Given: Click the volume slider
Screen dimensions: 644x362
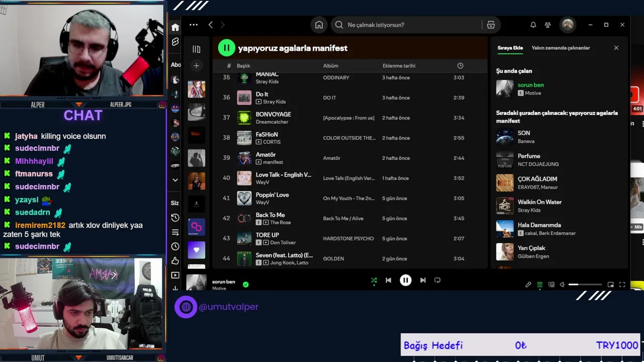Looking at the screenshot, I should (x=585, y=285).
